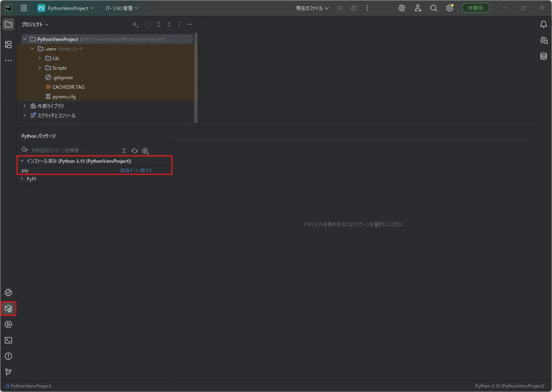Open the Python Console tool window
Image resolution: width=552 pixels, height=392 pixels.
click(x=8, y=293)
